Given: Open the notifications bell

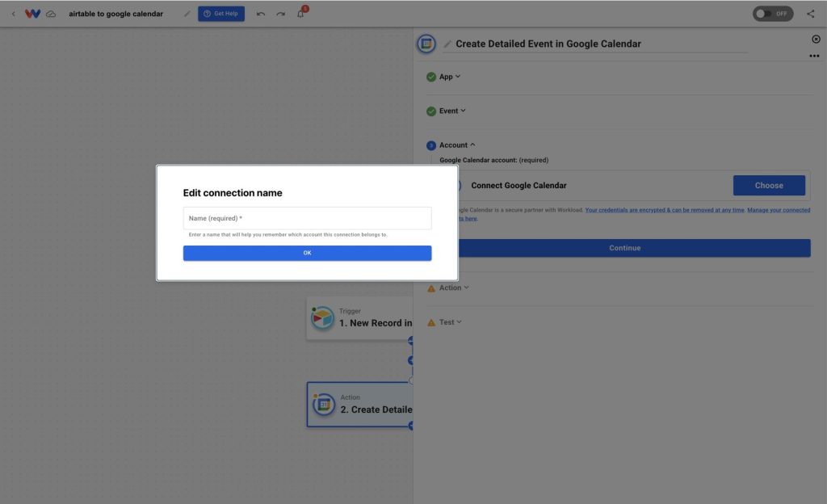Looking at the screenshot, I should 300,13.
